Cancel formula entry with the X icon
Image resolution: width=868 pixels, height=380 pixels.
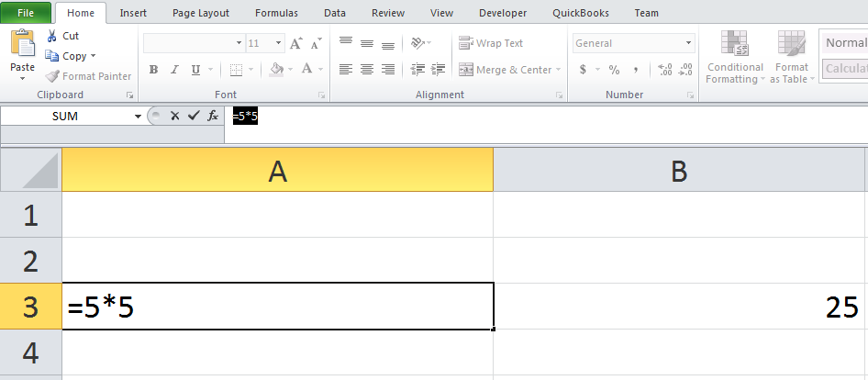pyautogui.click(x=175, y=116)
